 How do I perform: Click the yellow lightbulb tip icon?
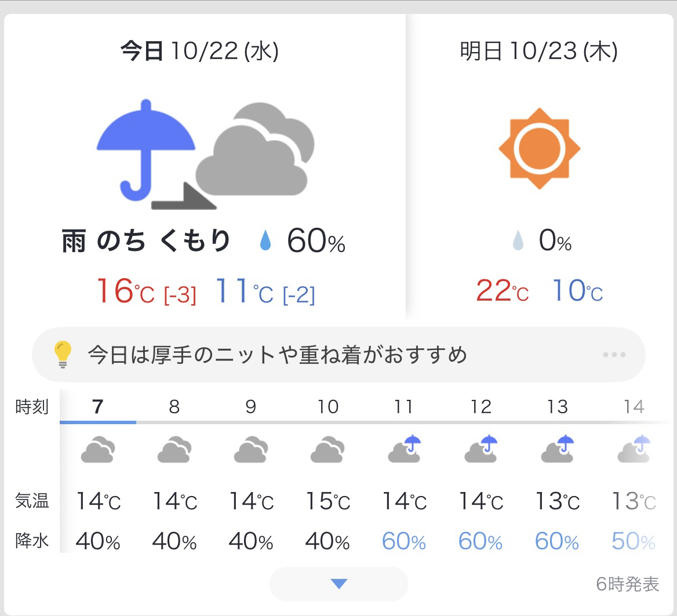(63, 354)
